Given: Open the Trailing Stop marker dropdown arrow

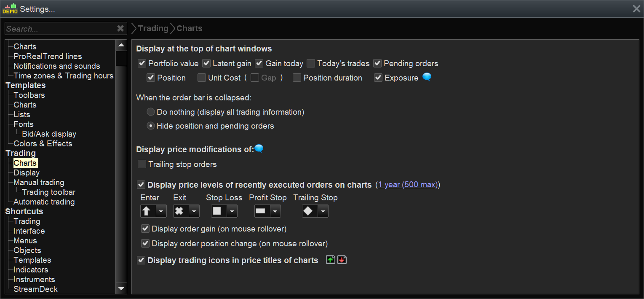Looking at the screenshot, I should point(323,211).
